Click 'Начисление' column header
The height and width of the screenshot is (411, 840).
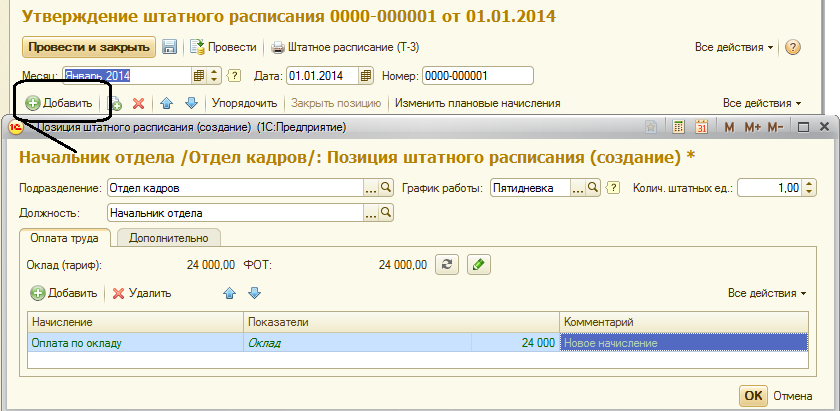click(136, 322)
